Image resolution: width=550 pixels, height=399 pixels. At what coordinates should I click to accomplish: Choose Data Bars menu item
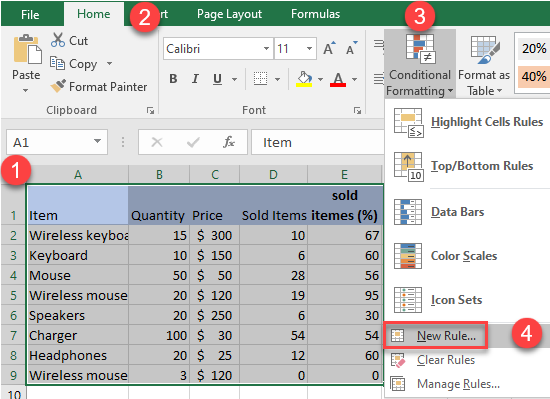(468, 212)
